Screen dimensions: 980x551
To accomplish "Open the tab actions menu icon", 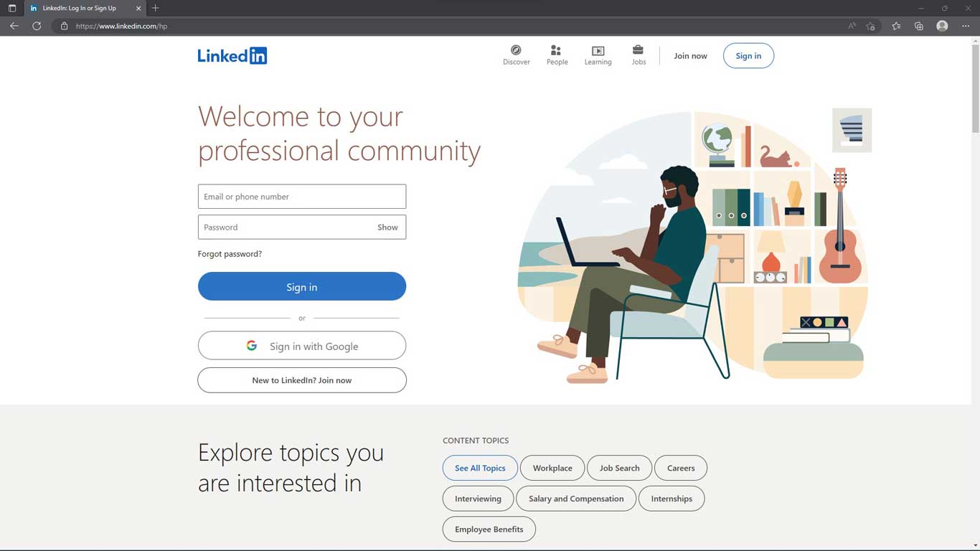I will 11,8.
